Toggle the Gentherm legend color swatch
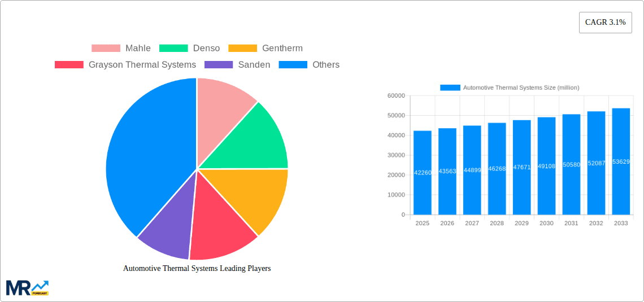 (x=242, y=49)
